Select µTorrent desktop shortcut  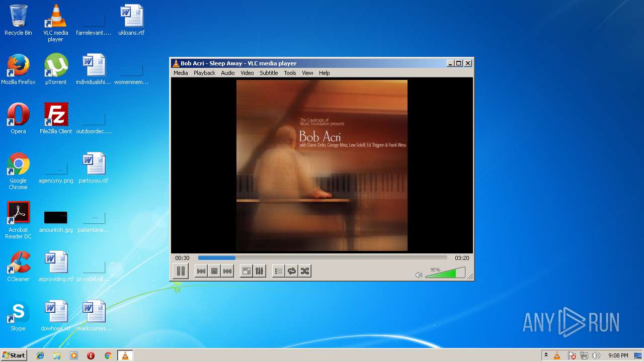(56, 69)
